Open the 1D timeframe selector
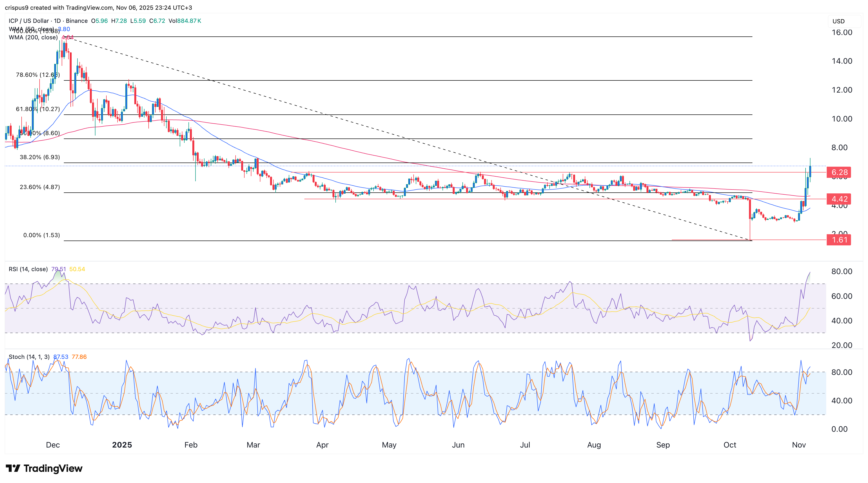The image size is (868, 483). (x=56, y=21)
